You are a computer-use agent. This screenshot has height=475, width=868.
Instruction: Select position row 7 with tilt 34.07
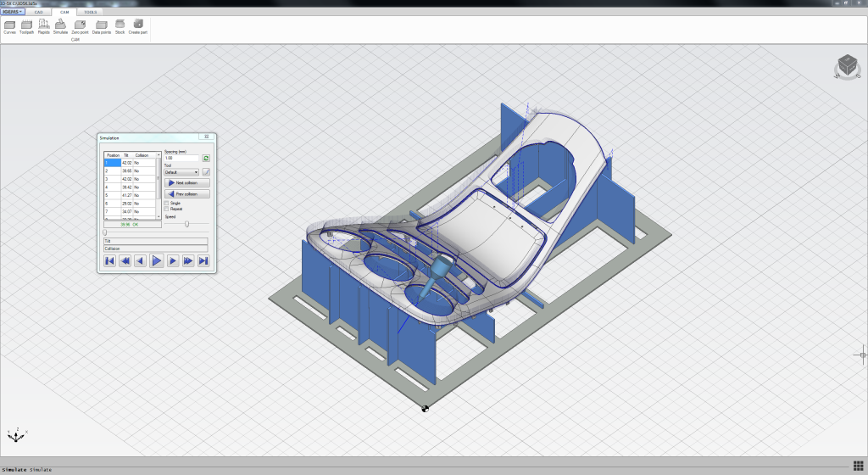click(x=130, y=211)
